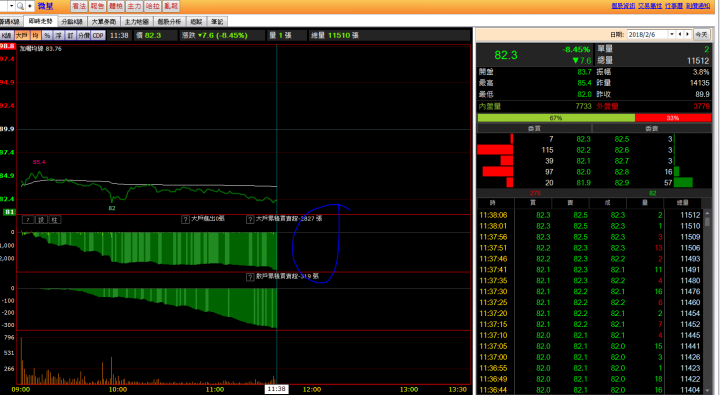Click the 哈拉 button
The width and height of the screenshot is (720, 395).
[152, 6]
